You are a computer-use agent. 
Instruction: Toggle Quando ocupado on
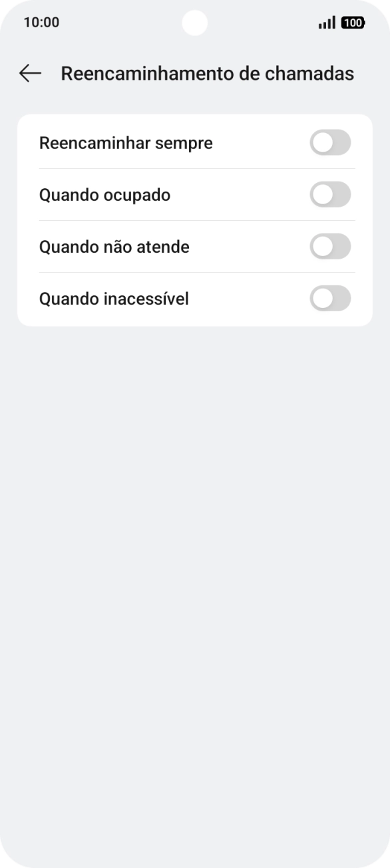[330, 194]
